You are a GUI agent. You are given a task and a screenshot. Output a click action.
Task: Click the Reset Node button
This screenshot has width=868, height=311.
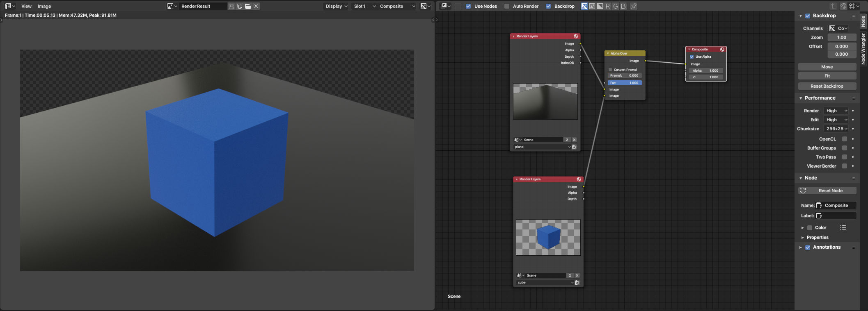pos(827,191)
